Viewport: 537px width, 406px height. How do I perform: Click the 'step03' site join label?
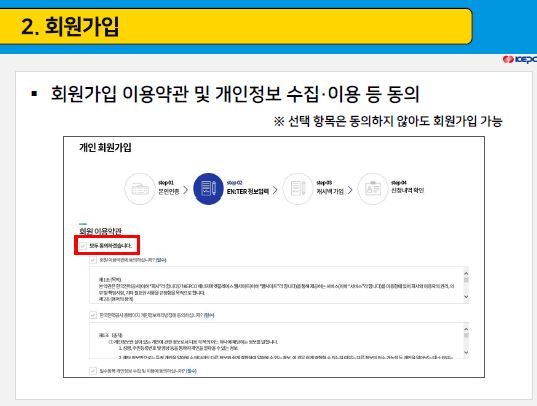[330, 187]
